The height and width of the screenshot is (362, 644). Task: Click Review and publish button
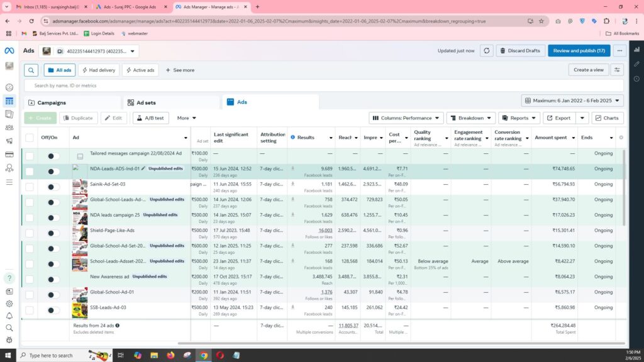[x=579, y=51]
